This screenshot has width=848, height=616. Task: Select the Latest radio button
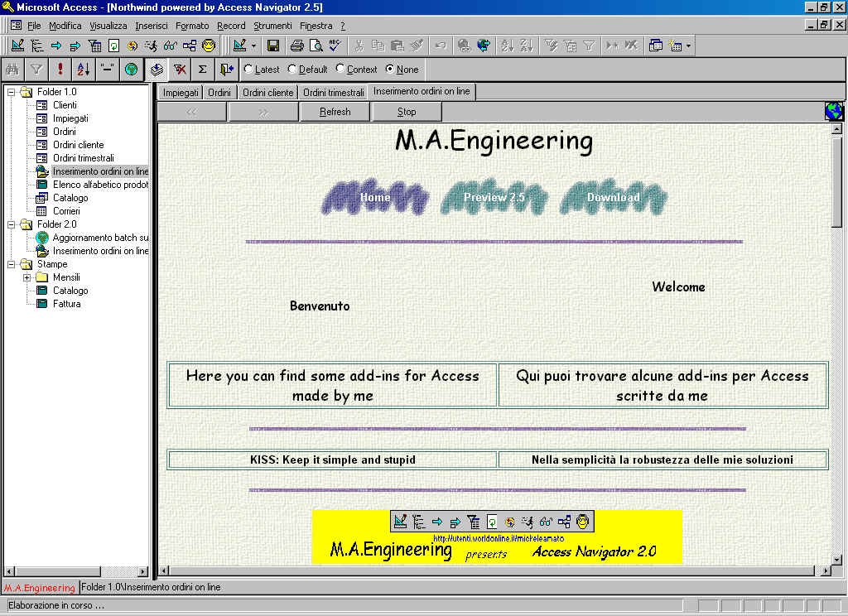coord(248,70)
